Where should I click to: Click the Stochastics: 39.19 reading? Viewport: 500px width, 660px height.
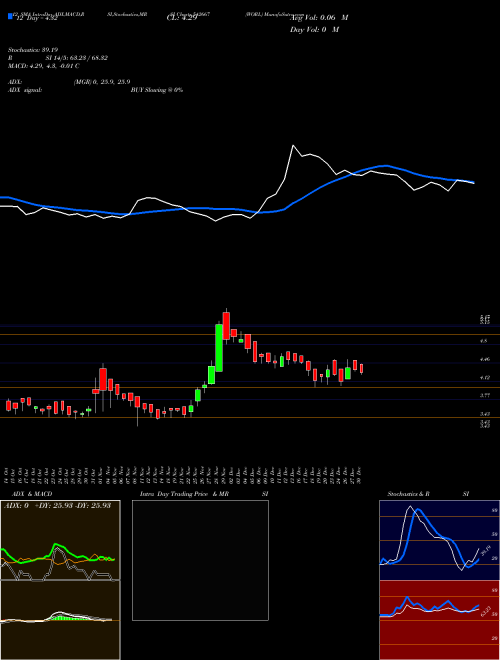point(31,50)
